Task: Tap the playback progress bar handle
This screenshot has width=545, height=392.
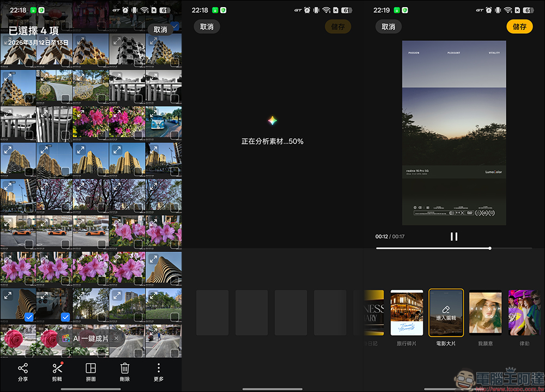Action: (490, 248)
